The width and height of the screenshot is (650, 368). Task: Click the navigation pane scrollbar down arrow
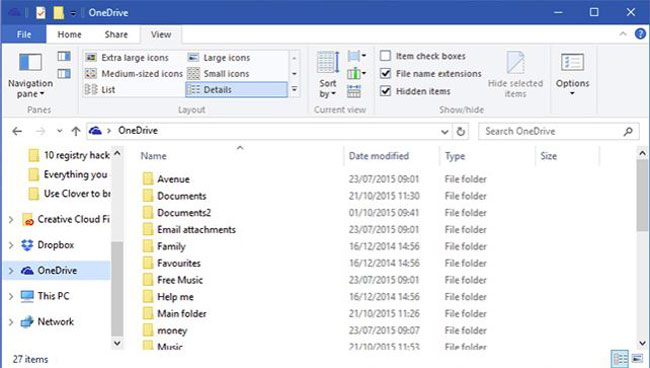117,343
